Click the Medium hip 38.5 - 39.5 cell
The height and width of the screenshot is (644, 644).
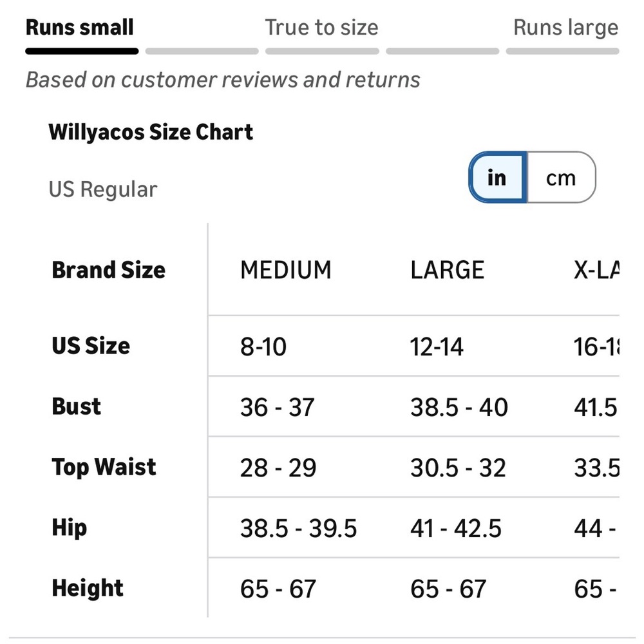(x=299, y=528)
